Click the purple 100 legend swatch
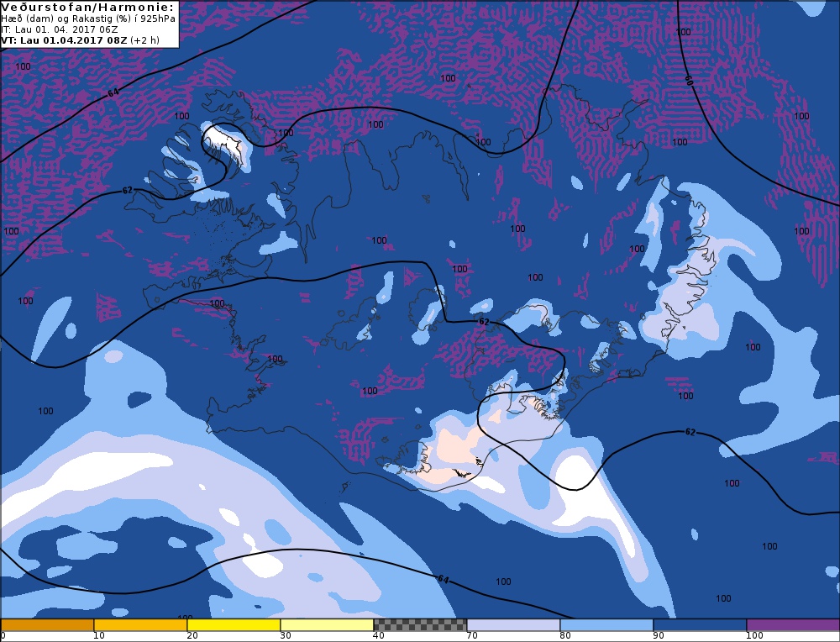840x642 pixels. point(793,625)
